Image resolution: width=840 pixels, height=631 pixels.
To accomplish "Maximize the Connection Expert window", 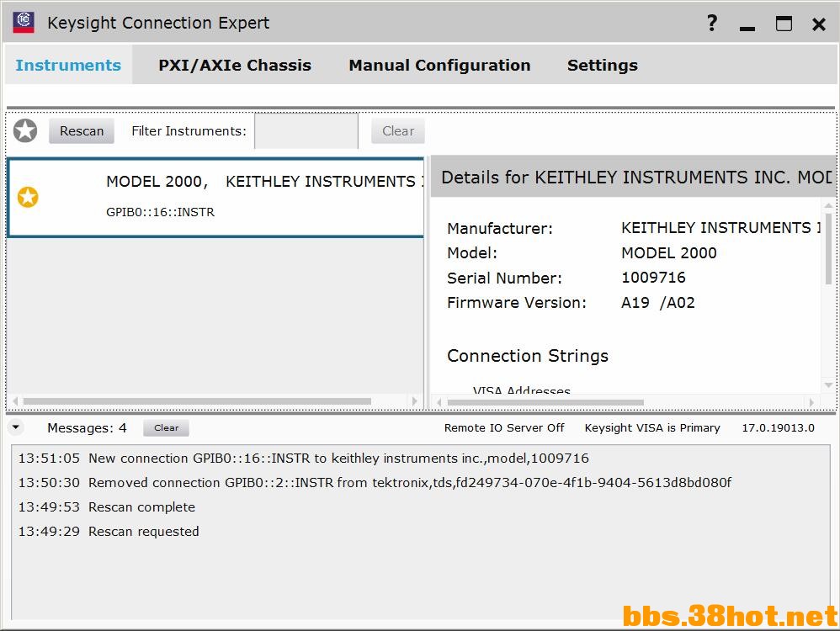I will [x=784, y=23].
